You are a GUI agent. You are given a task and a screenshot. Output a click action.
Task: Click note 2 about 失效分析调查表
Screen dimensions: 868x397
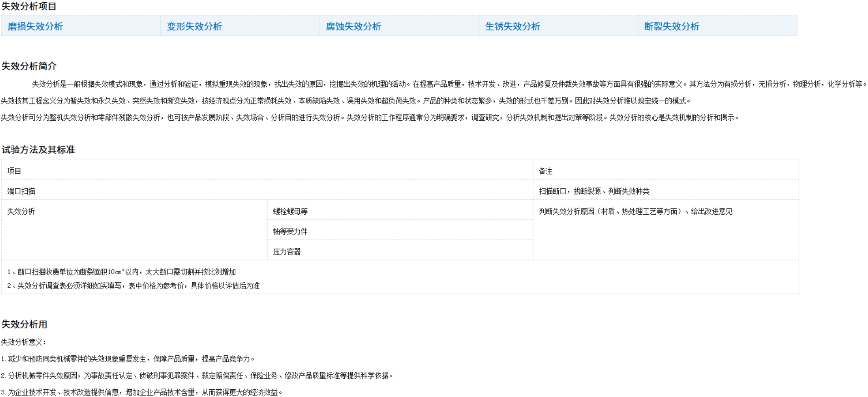[x=134, y=285]
